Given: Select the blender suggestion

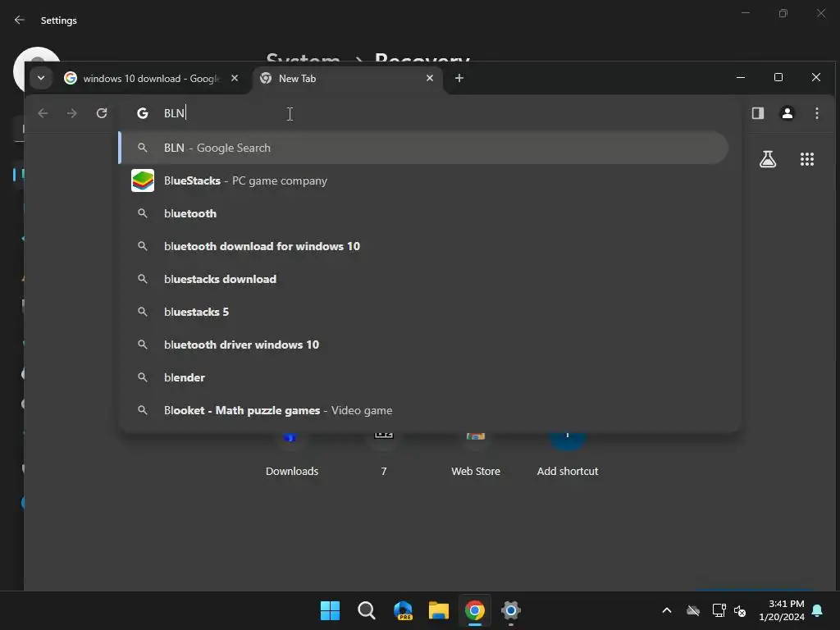Looking at the screenshot, I should [423, 377].
